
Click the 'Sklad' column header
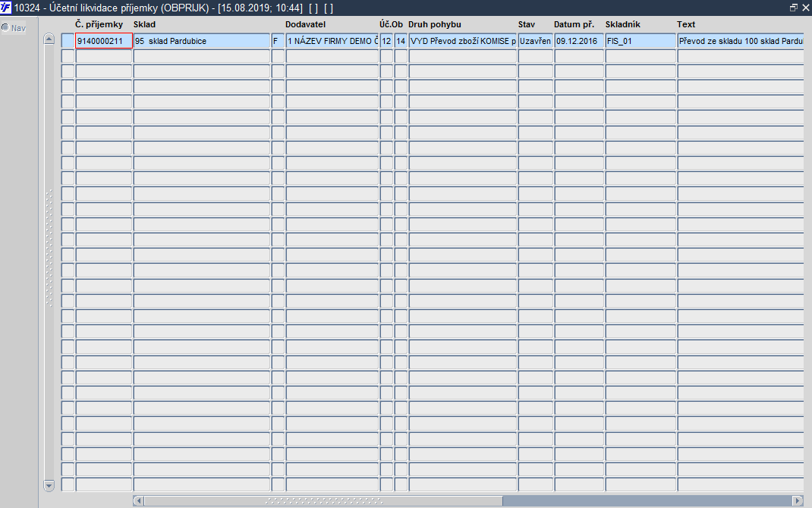tap(144, 24)
